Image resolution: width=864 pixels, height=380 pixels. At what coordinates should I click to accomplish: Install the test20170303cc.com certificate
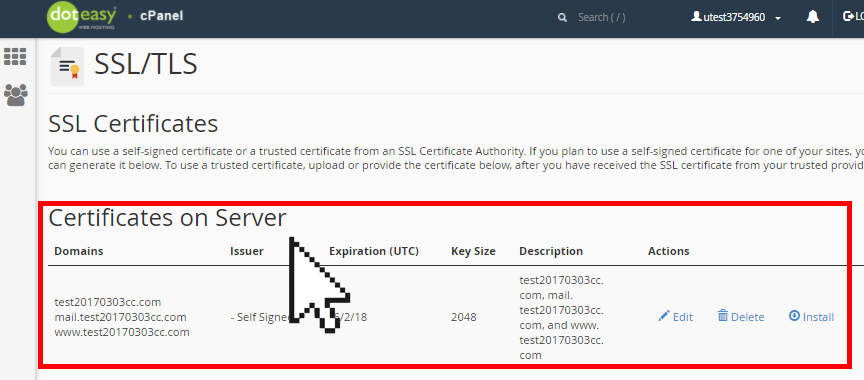(811, 317)
